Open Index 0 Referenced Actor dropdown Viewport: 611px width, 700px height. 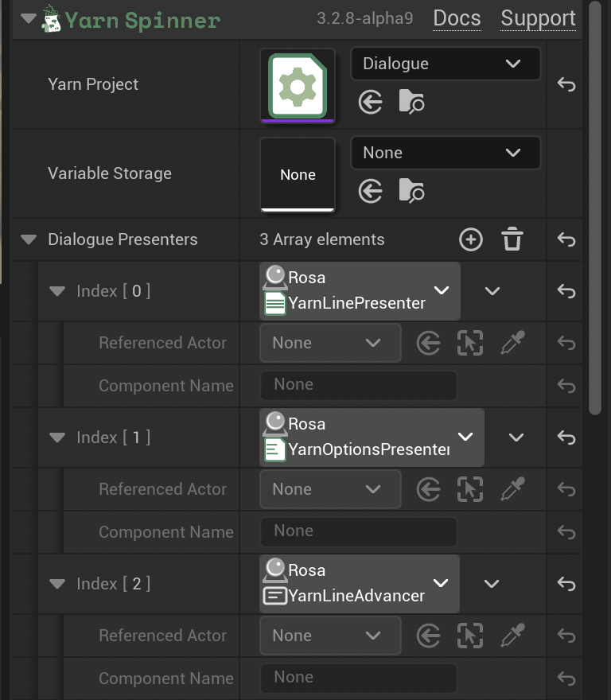[x=330, y=343]
